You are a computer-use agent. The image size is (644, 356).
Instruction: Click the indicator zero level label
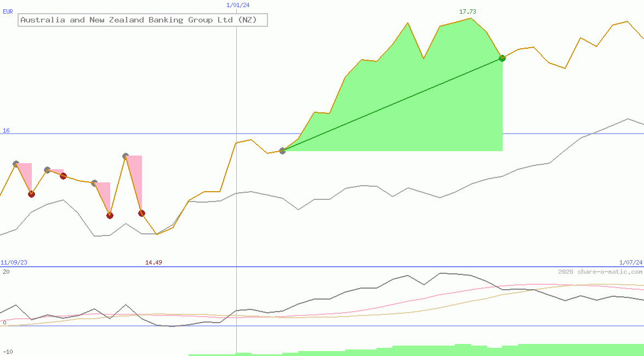pyautogui.click(x=4, y=323)
